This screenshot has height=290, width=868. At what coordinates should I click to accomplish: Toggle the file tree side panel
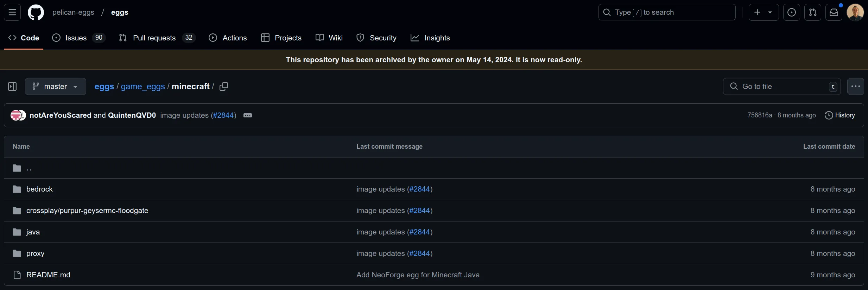click(x=12, y=86)
